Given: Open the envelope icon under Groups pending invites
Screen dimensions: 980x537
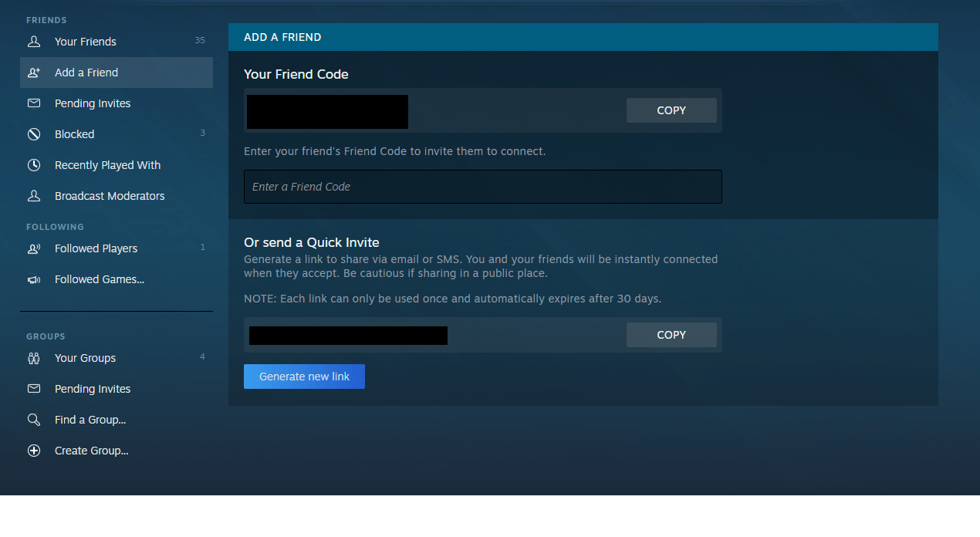Looking at the screenshot, I should pyautogui.click(x=34, y=389).
